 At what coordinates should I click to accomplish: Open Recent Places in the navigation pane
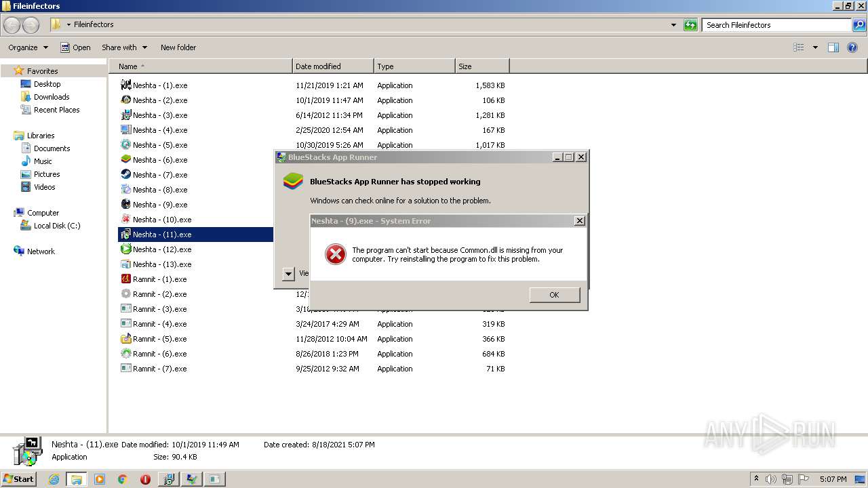click(x=56, y=110)
